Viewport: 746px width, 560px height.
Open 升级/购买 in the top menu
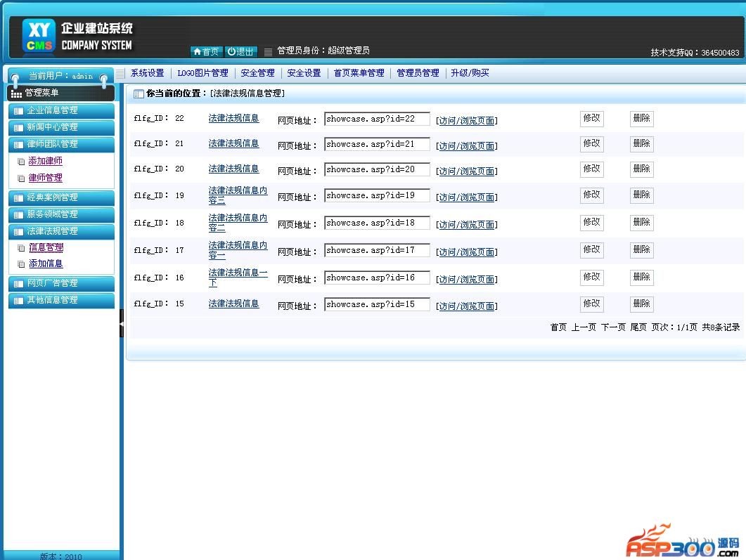tap(470, 73)
